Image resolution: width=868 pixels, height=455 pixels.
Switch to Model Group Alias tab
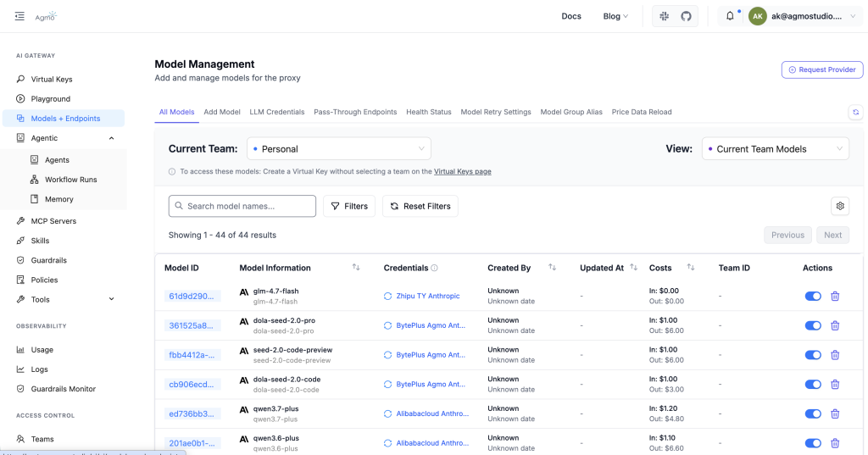pyautogui.click(x=571, y=112)
